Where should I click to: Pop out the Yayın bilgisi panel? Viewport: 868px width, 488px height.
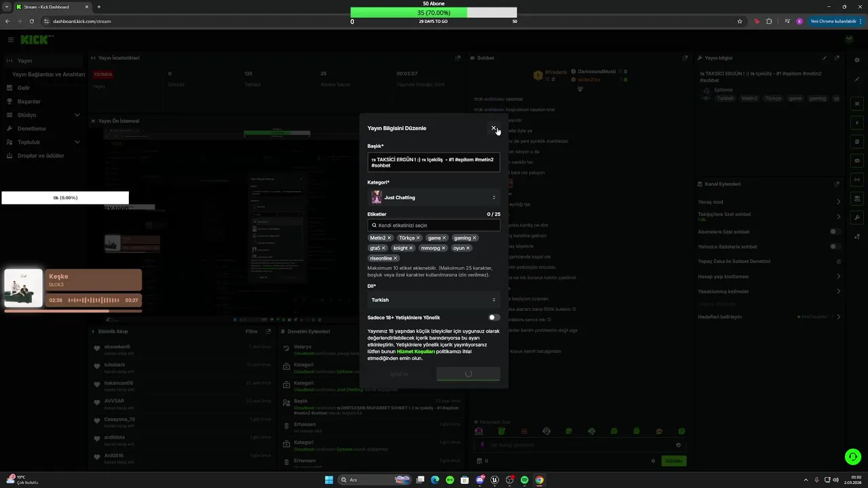tap(837, 58)
